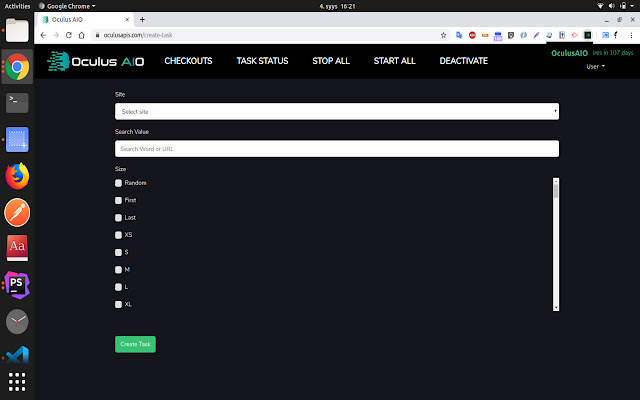Show all applications grid
Image resolution: width=640 pixels, height=400 pixels.
pos(17,382)
